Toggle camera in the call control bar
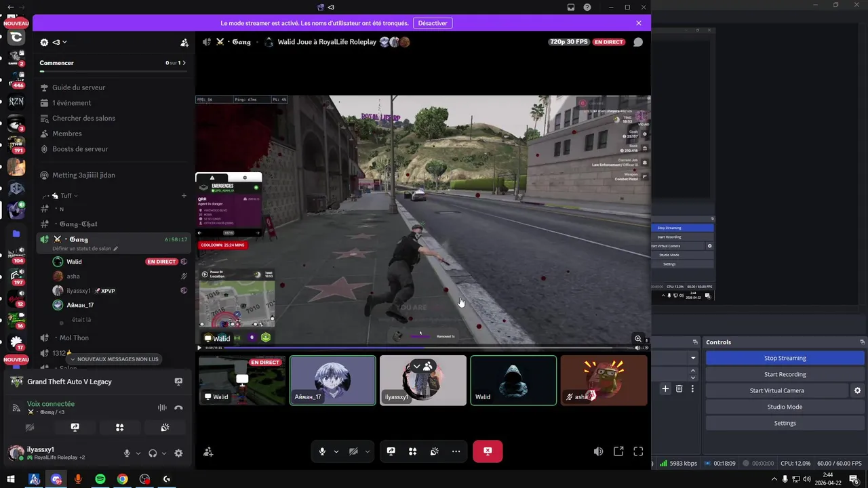 click(x=353, y=451)
